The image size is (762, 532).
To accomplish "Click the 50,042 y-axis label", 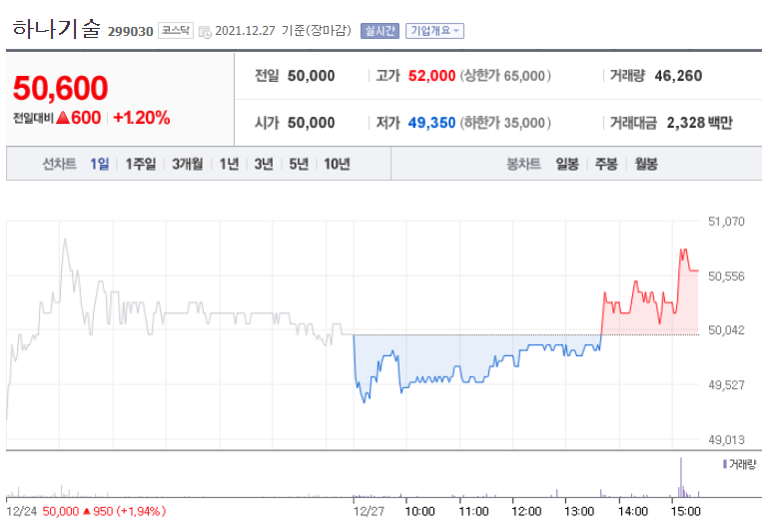I will (726, 330).
